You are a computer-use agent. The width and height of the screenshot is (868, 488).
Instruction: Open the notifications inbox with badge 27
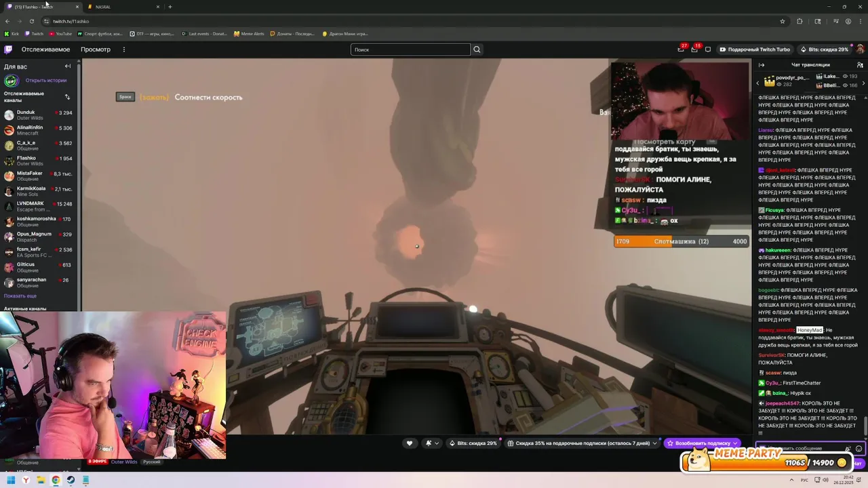[681, 49]
